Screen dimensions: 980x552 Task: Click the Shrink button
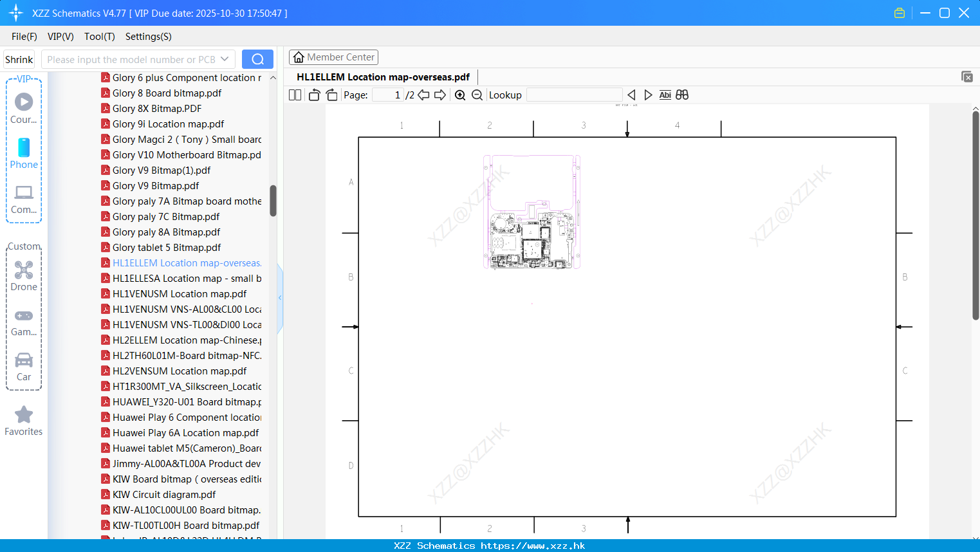click(x=19, y=59)
